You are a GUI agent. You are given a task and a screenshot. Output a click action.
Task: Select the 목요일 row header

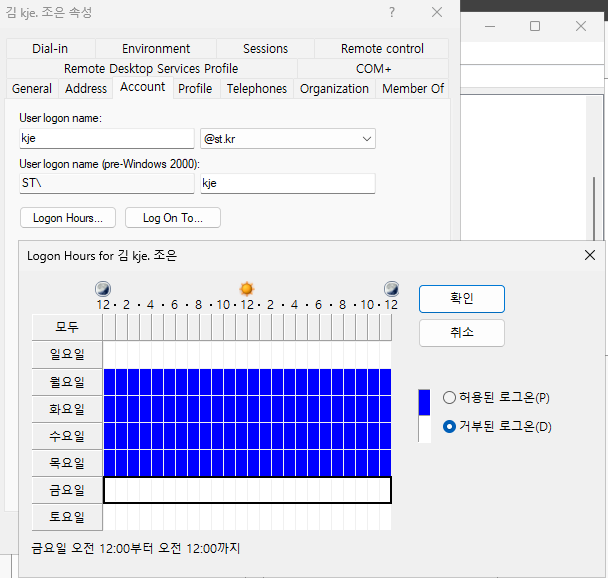67,463
